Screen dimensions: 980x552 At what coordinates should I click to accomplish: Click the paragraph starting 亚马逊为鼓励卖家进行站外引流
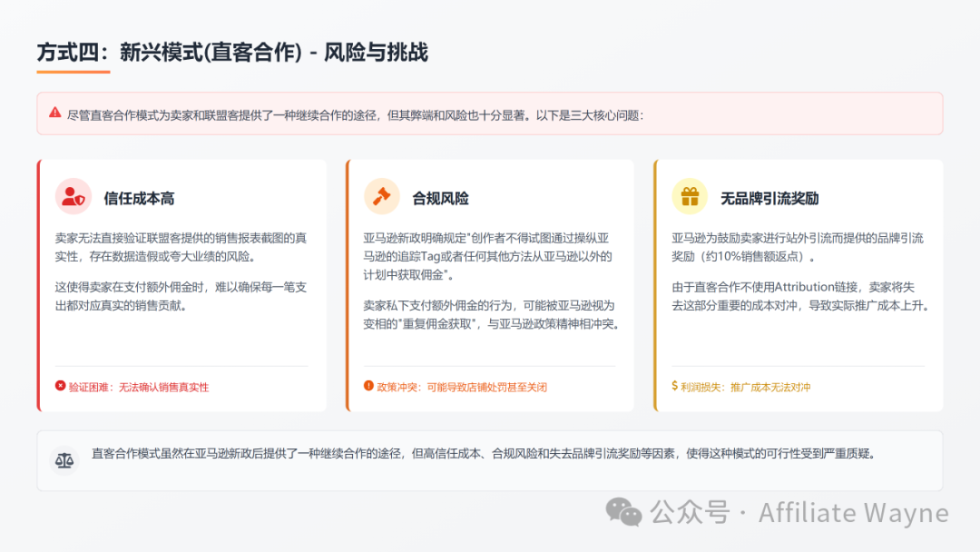point(798,248)
